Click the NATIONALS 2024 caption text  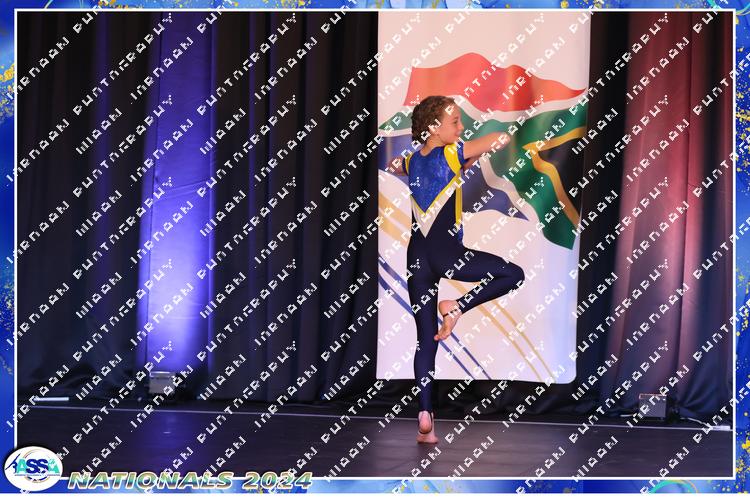click(x=190, y=480)
